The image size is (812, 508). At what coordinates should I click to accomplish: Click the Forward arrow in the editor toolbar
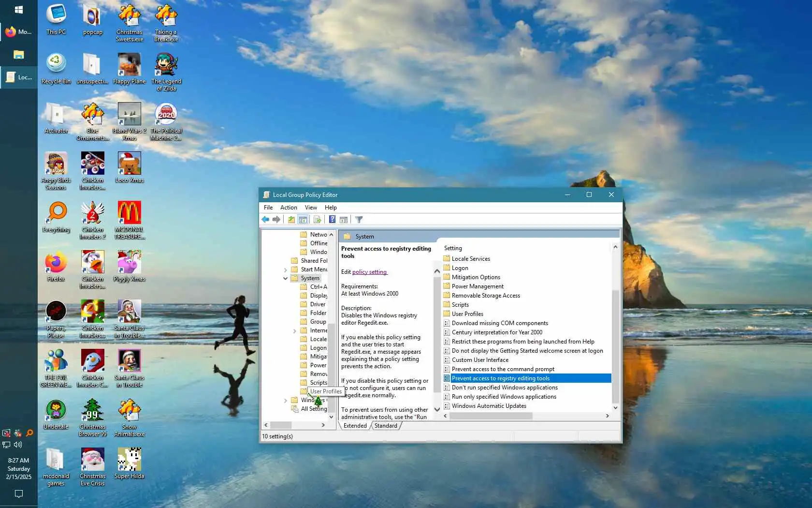pyautogui.click(x=276, y=220)
